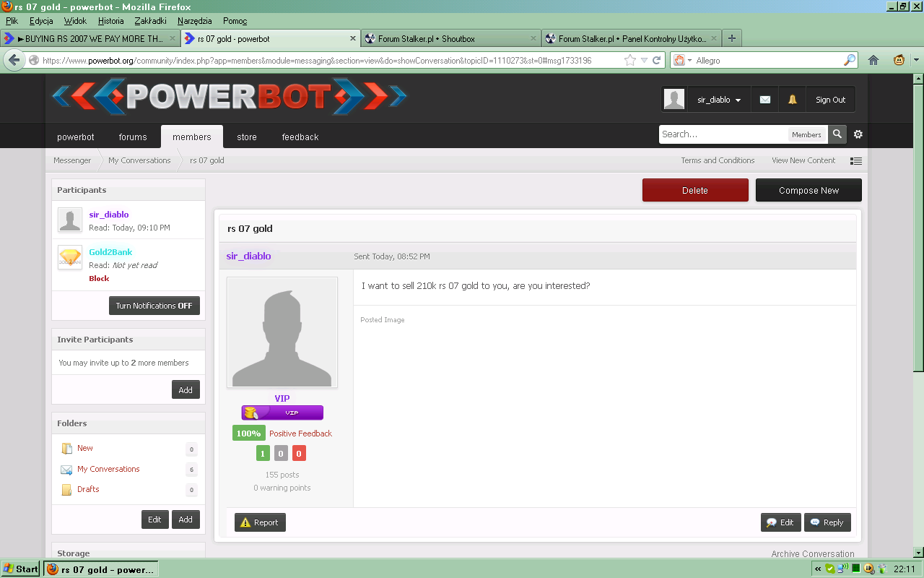Select the forums navigation tab

tap(133, 137)
